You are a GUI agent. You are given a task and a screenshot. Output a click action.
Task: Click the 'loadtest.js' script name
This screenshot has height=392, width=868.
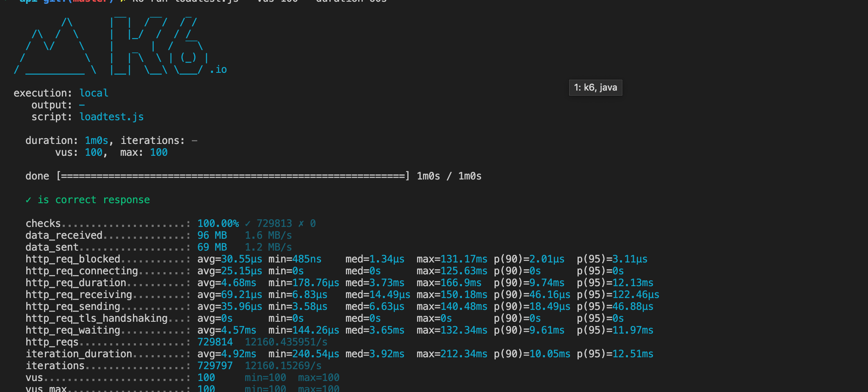111,117
